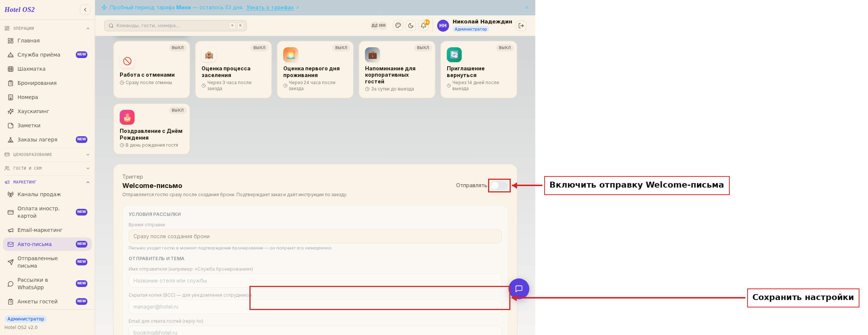Open the theme palette icon
868x335 pixels.
pos(398,26)
